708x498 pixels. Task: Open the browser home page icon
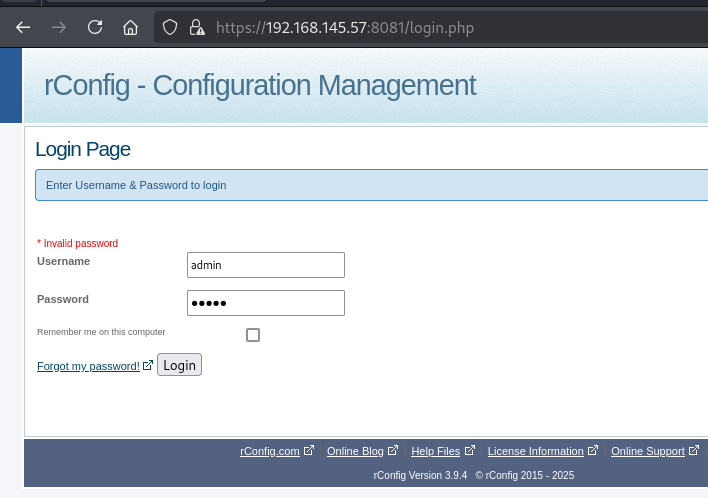point(130,28)
